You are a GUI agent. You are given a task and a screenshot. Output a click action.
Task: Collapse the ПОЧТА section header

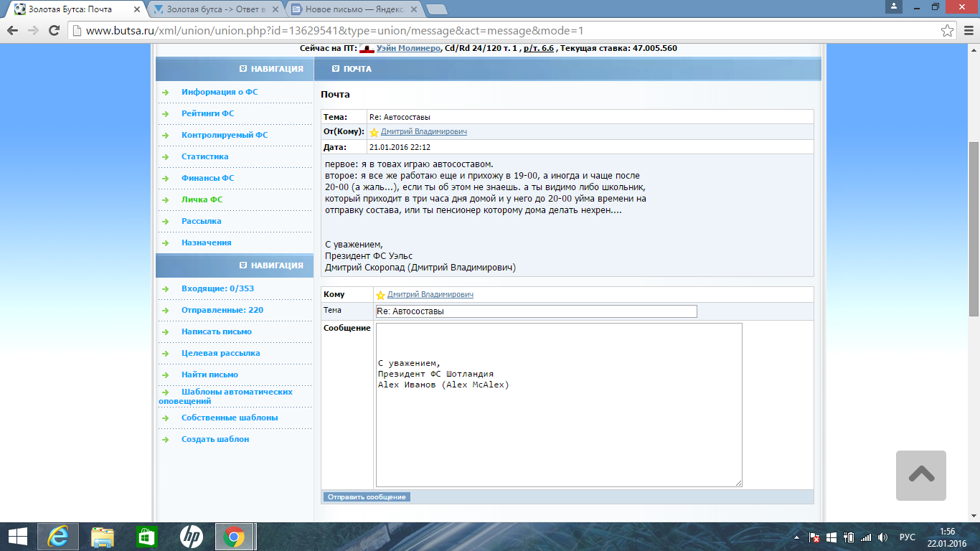(352, 69)
